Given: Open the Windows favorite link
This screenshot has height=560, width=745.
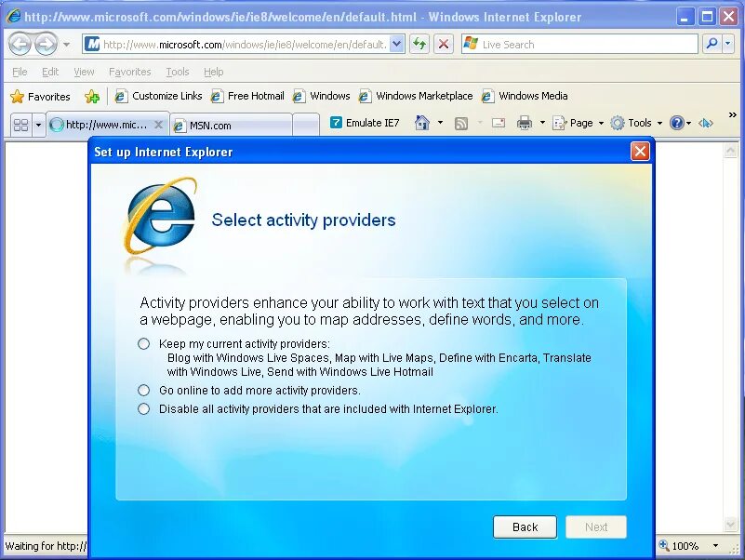Looking at the screenshot, I should tap(321, 96).
